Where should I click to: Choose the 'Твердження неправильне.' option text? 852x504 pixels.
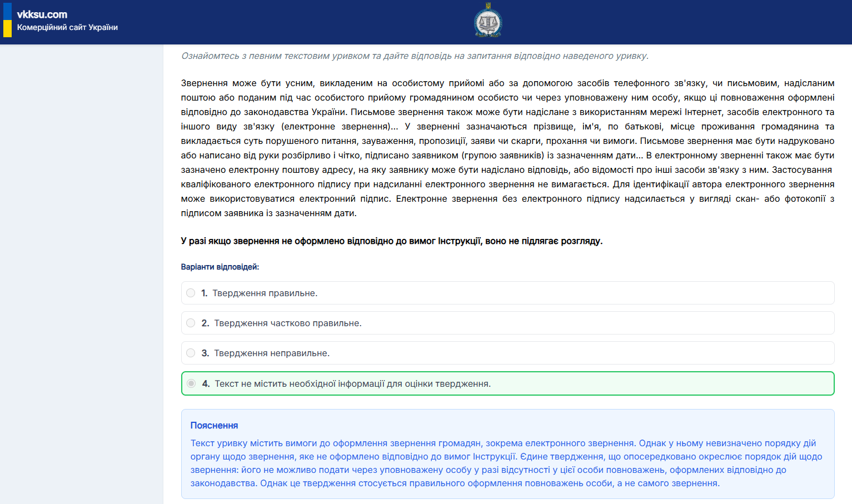pos(272,353)
